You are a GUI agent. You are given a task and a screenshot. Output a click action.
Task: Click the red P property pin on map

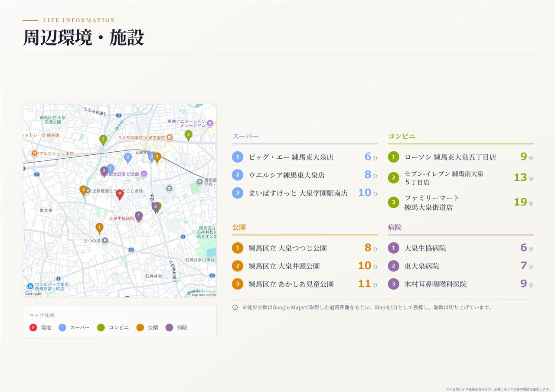pos(120,194)
